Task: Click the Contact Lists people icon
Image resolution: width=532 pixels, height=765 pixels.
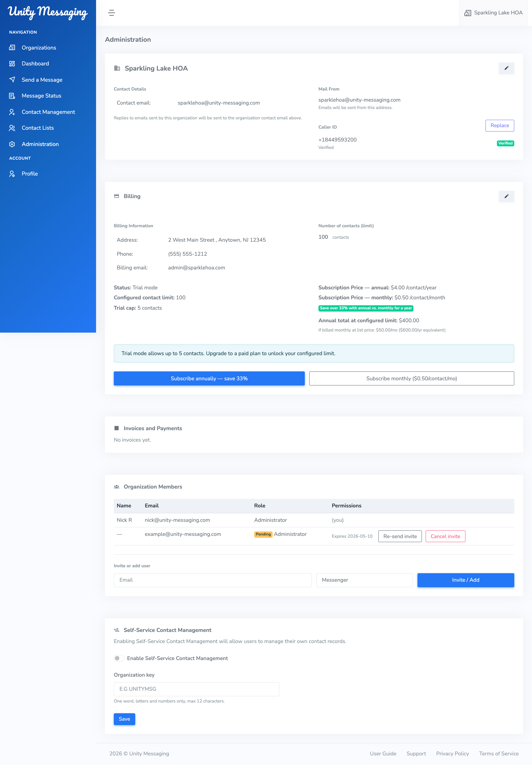Action: [12, 128]
